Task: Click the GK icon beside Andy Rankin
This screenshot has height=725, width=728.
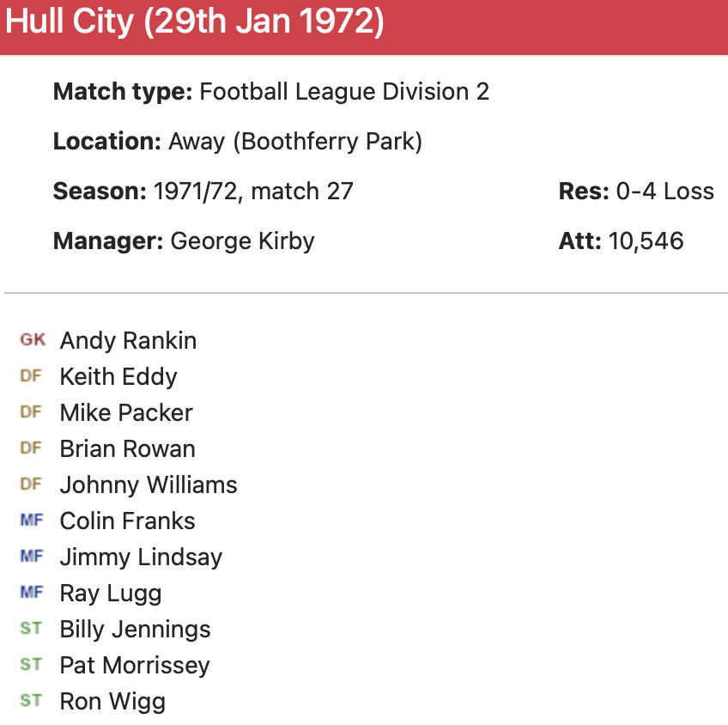Action: click(33, 340)
